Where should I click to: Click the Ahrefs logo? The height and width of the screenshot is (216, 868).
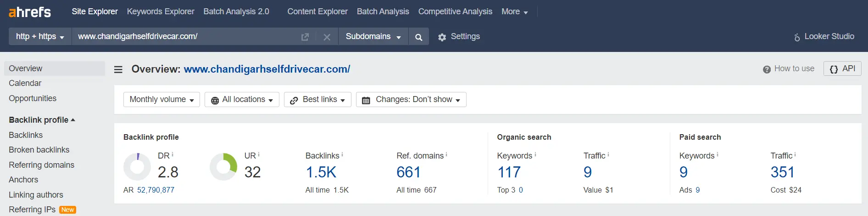(x=30, y=12)
